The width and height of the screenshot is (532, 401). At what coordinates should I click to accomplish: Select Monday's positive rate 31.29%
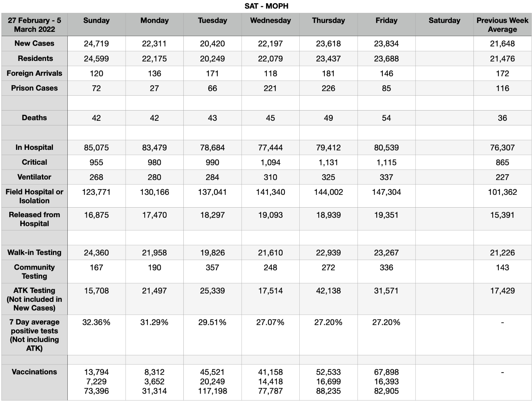[x=154, y=322]
